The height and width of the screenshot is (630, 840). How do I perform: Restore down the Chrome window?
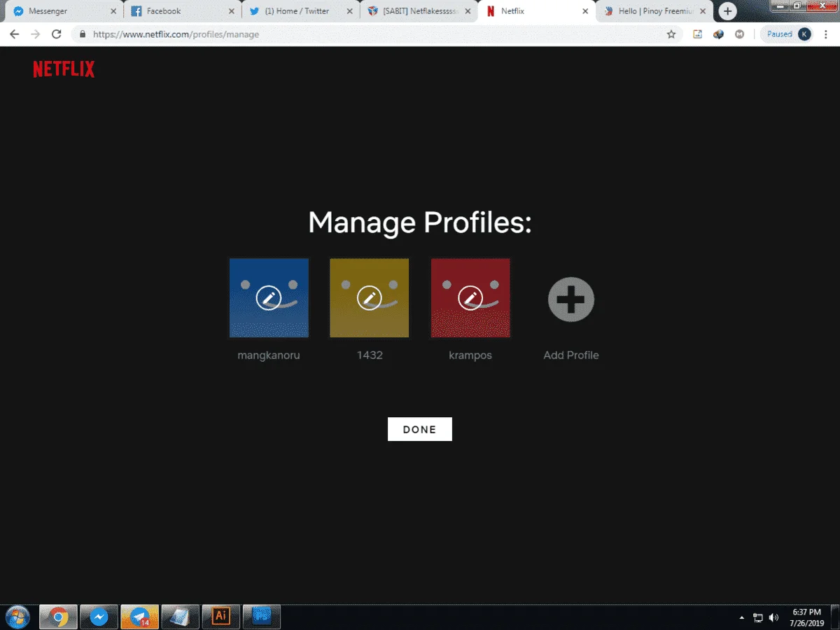tap(797, 5)
